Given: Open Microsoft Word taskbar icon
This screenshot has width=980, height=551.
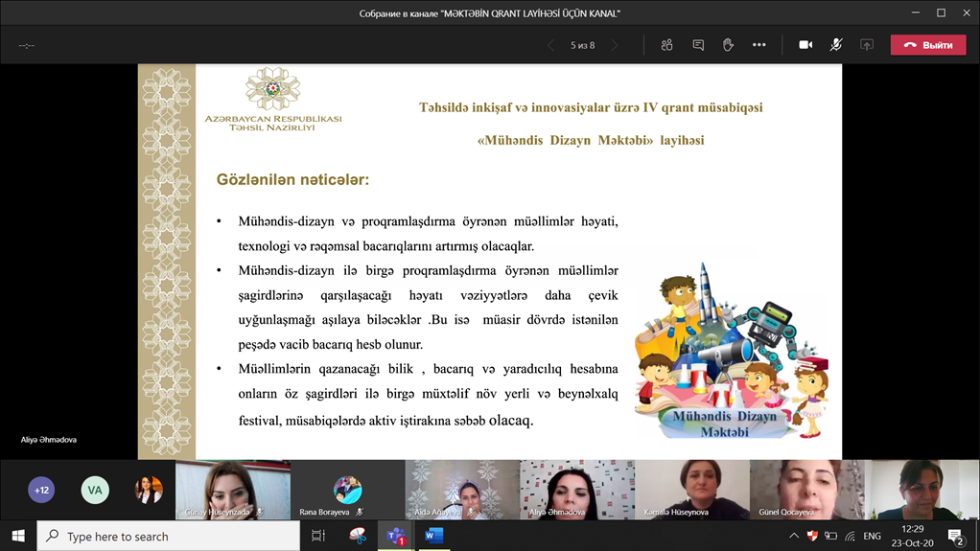Looking at the screenshot, I should [433, 536].
